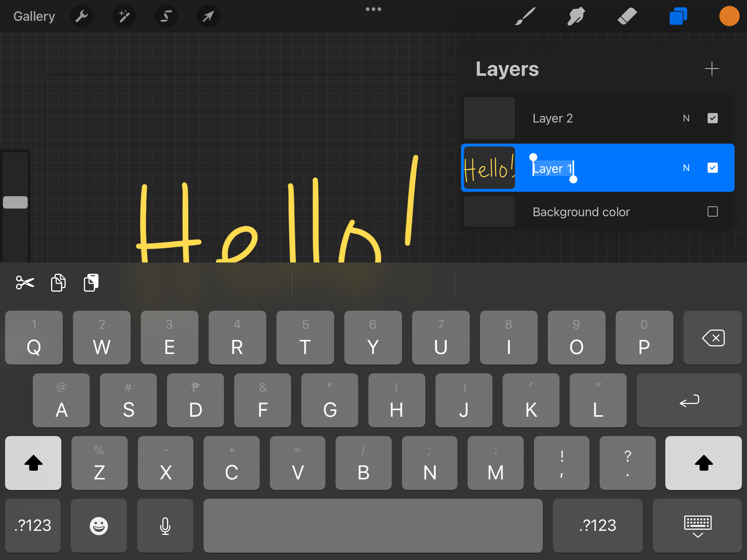Select the Transform arrow tool
The height and width of the screenshot is (560, 747).
208,16
